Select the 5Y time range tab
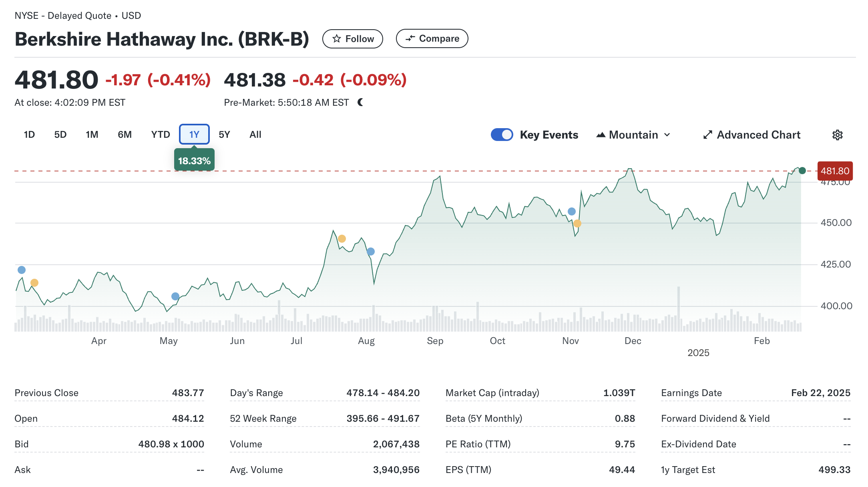This screenshot has height=487, width=868. click(224, 135)
